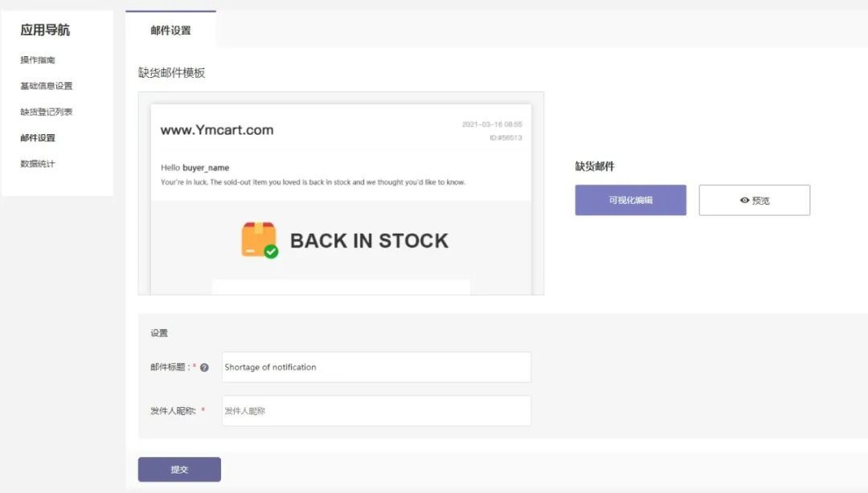Screen dimensions: 868x493
Task: Focus the 邮件标题 input field
Action: pos(376,367)
